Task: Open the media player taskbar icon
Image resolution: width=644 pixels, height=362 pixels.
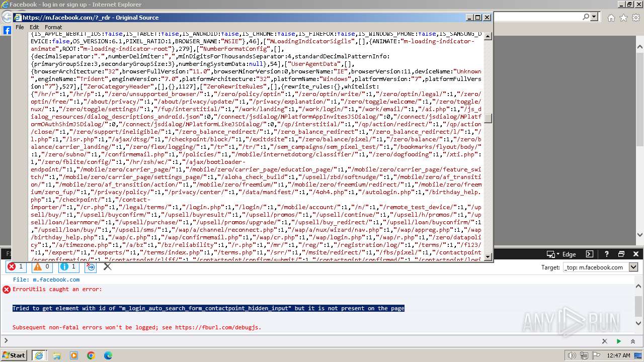Action: point(74,355)
